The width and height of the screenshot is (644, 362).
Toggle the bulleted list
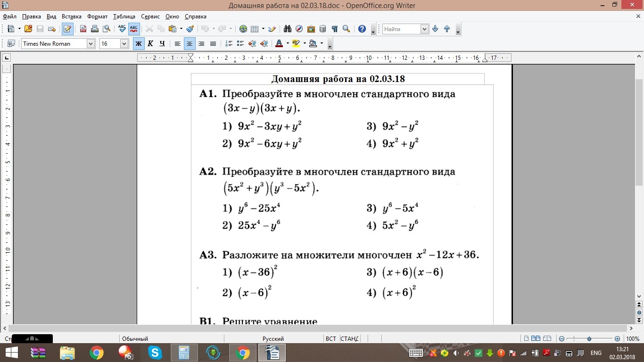pos(240,43)
